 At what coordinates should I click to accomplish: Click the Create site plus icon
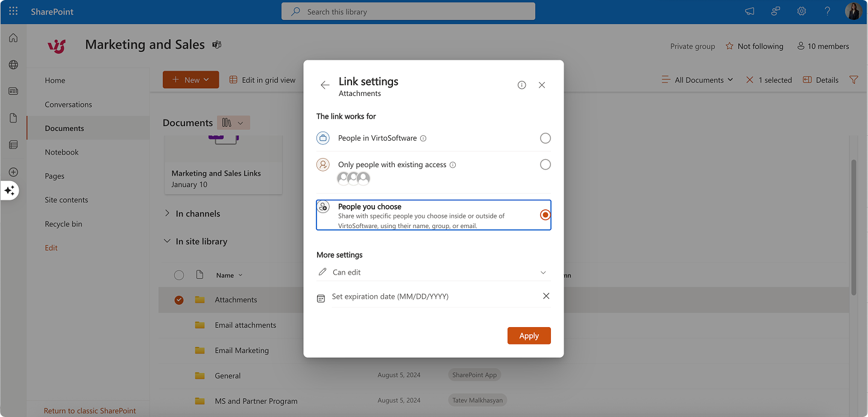click(x=13, y=172)
